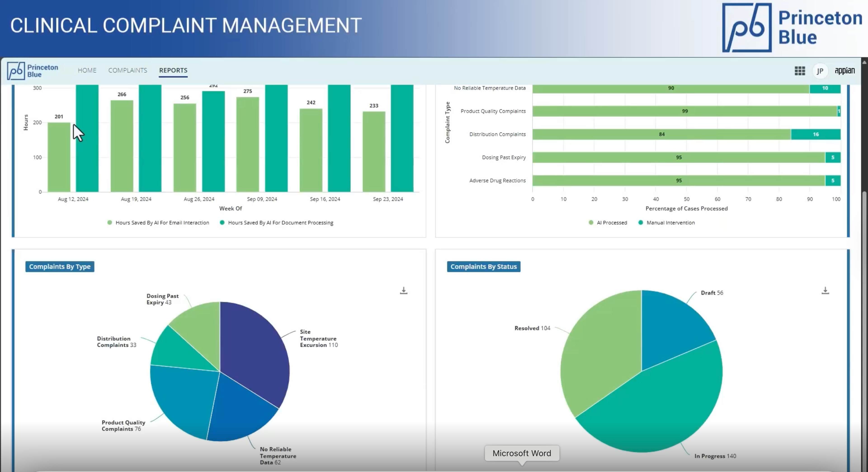This screenshot has width=868, height=472.
Task: Click Distribution Complaints manual intervention bar 16
Action: [816, 134]
